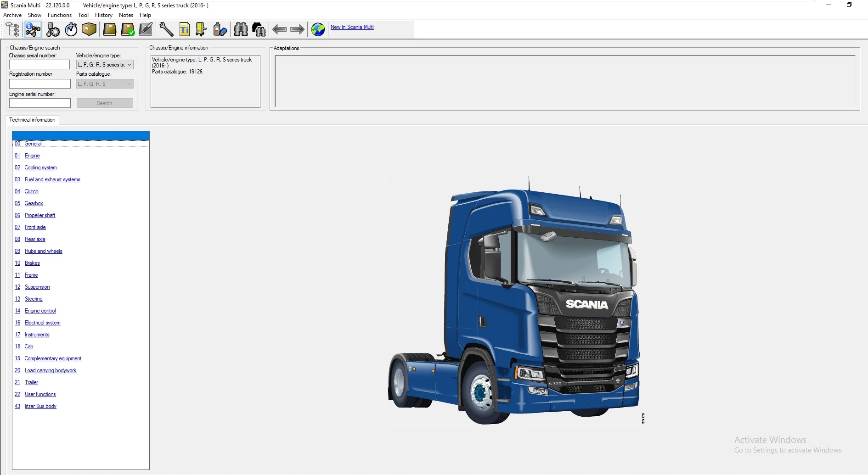
Task: Click the oil bottle and filter icon
Action: coord(220,29)
